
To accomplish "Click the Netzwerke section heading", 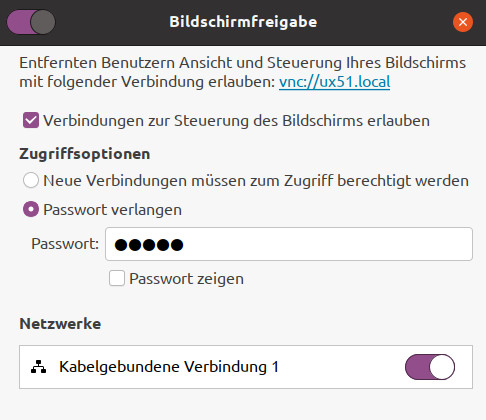I will pos(60,324).
